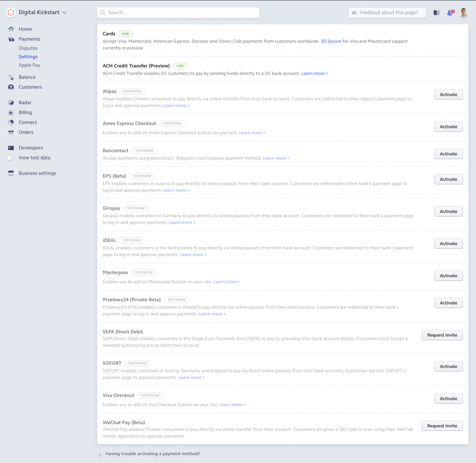476x463 pixels.
Task: Click the Digital Kickstart logo icon
Action: point(11,12)
